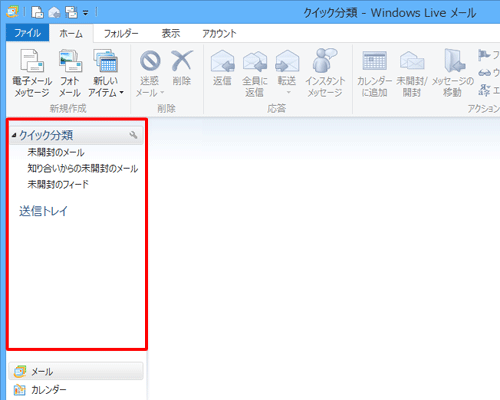Toggle 未開封/開封 status
The height and width of the screenshot is (400, 500).
[412, 73]
